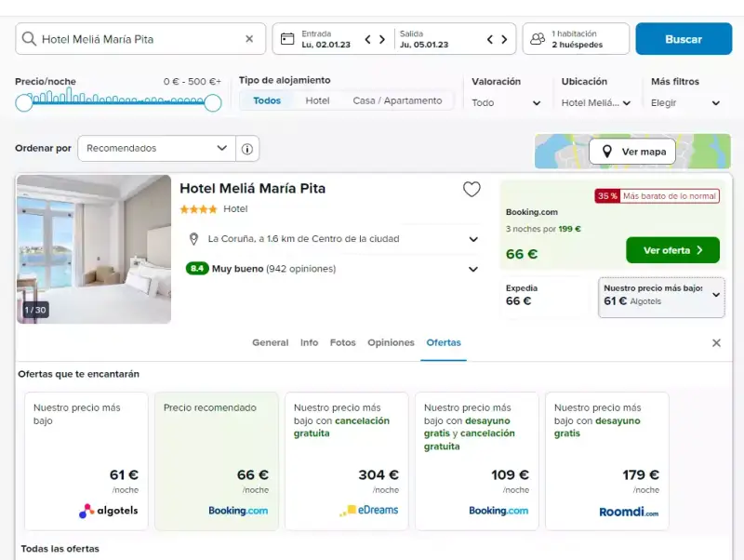
Task: Open the check-in calendar icon
Action: 287,39
